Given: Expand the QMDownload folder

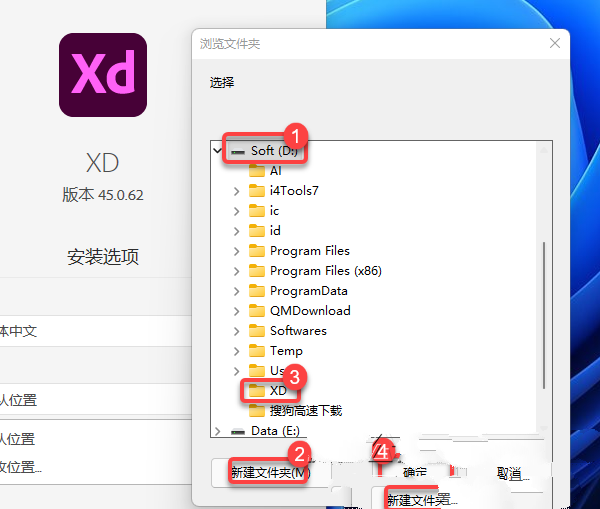Looking at the screenshot, I should [x=236, y=311].
